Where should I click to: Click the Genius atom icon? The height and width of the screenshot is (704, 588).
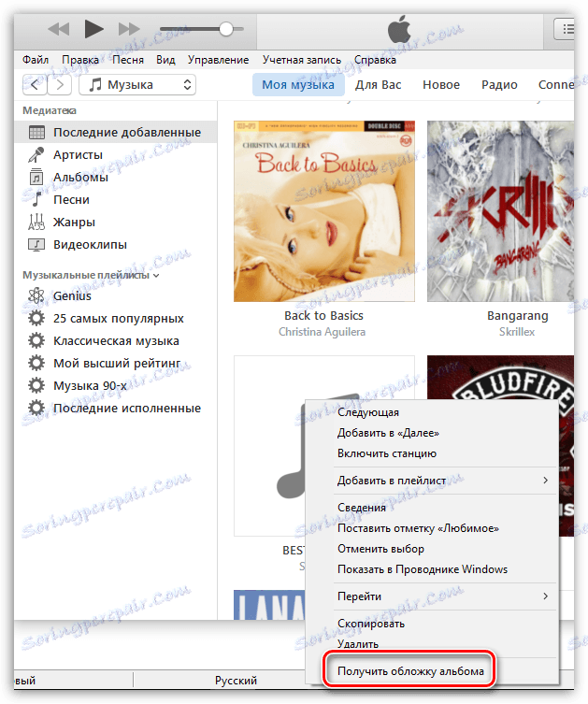coord(36,295)
